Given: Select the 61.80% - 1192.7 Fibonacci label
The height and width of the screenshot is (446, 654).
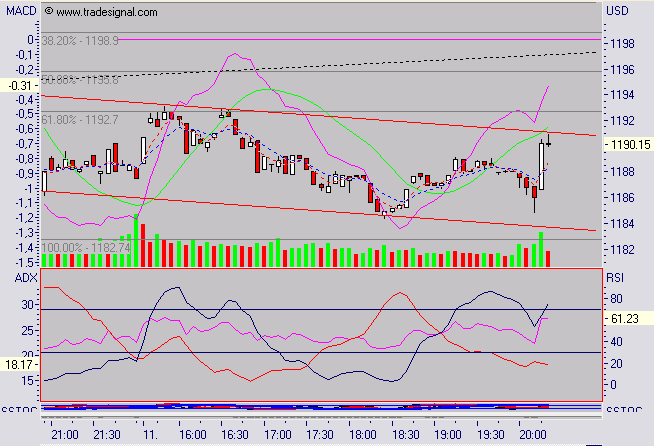Looking at the screenshot, I should (x=80, y=120).
